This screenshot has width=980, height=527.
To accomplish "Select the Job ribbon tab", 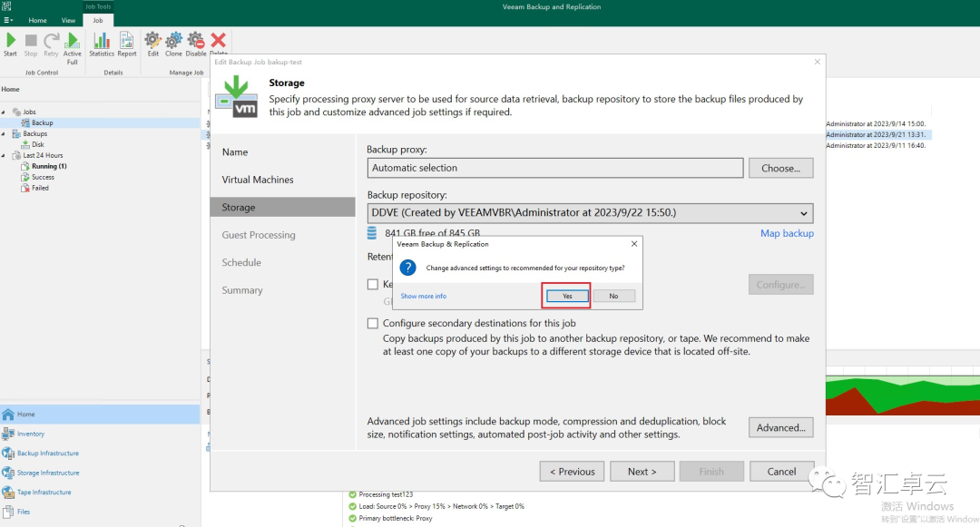I will (97, 20).
